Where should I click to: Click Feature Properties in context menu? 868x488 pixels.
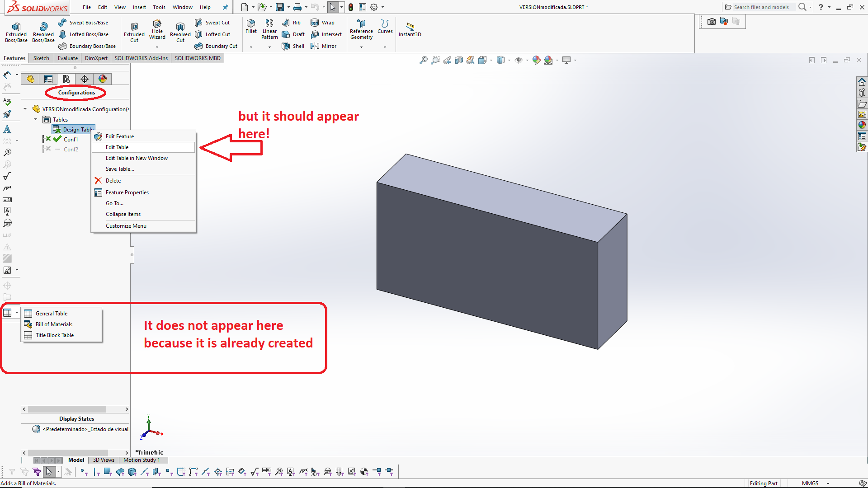pyautogui.click(x=127, y=192)
